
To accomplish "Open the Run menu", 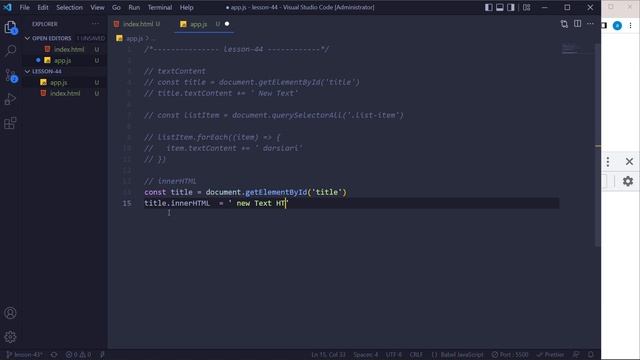I will (134, 7).
